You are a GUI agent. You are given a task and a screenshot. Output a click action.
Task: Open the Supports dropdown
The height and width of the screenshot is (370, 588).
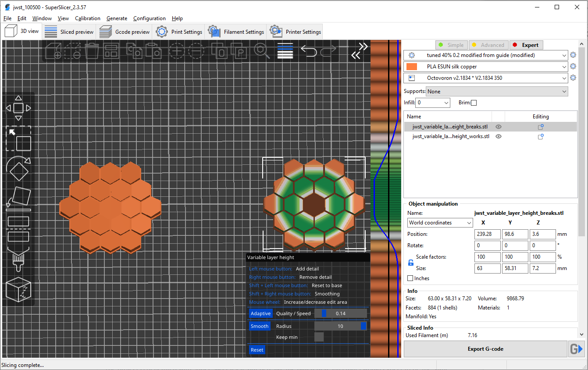tap(497, 91)
